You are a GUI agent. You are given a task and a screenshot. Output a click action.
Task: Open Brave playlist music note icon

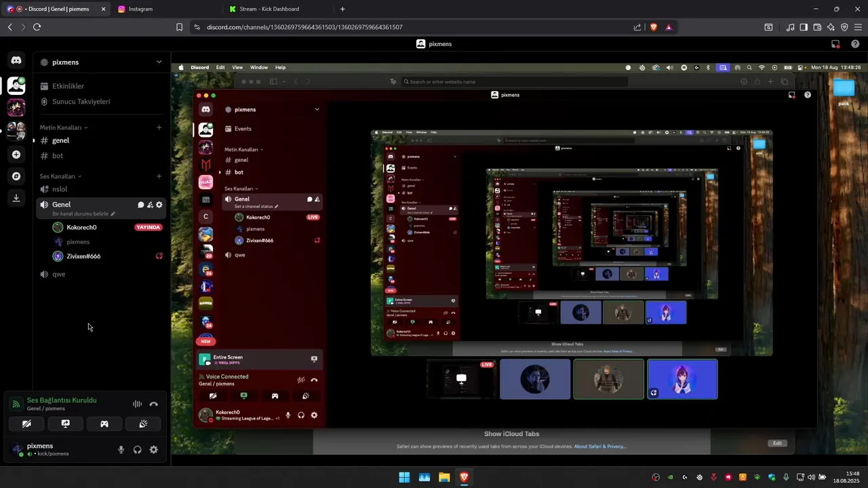[x=790, y=27]
